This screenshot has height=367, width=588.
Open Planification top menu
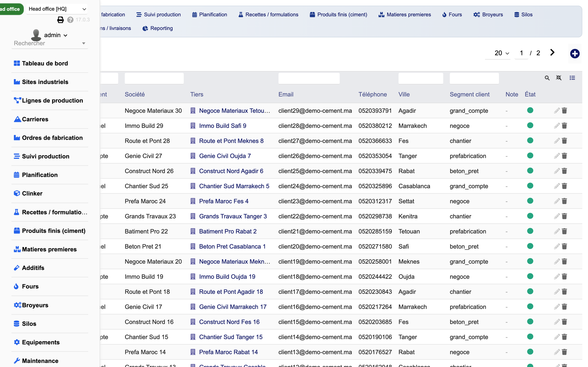tap(210, 15)
